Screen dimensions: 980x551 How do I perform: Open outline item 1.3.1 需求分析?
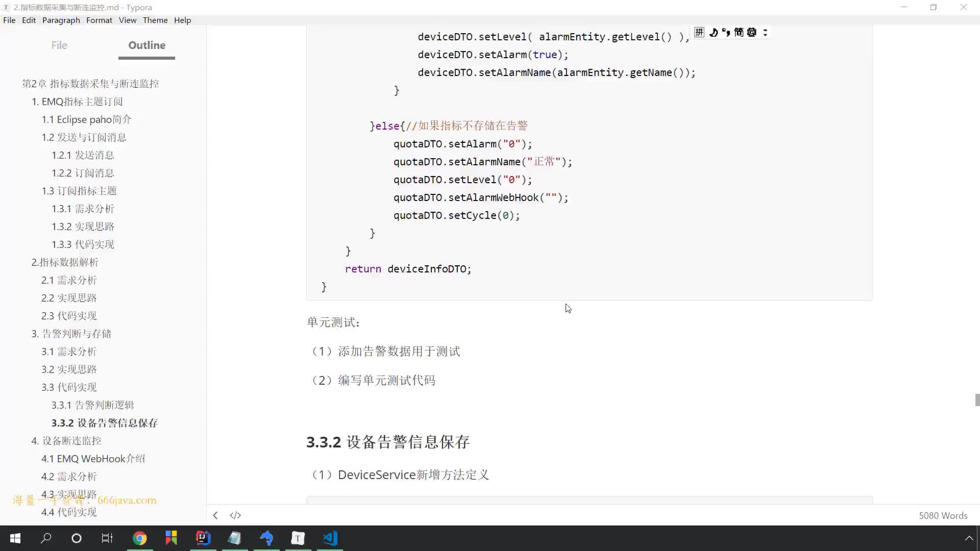(83, 209)
